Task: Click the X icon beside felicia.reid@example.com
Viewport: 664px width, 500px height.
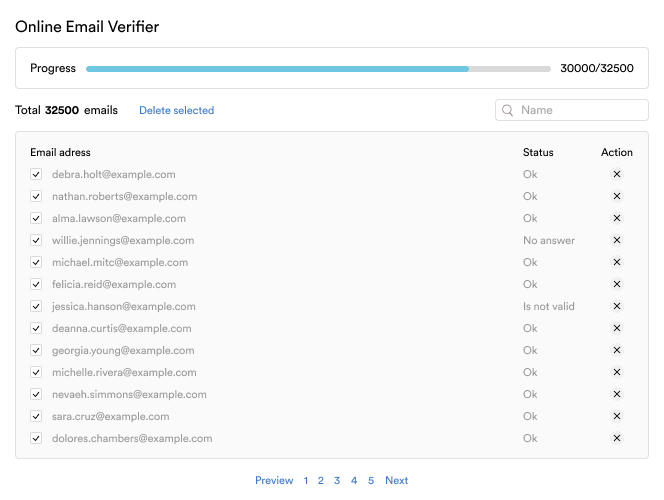Action: click(617, 284)
